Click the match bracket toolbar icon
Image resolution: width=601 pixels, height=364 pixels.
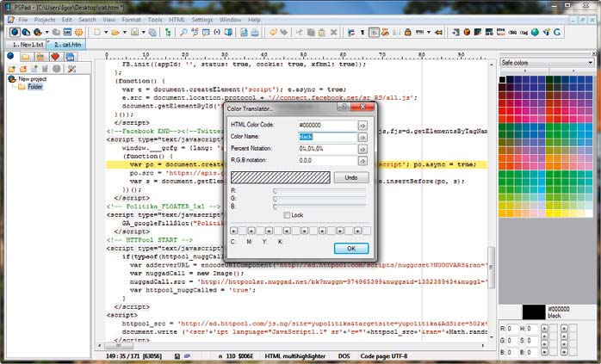tap(217, 32)
